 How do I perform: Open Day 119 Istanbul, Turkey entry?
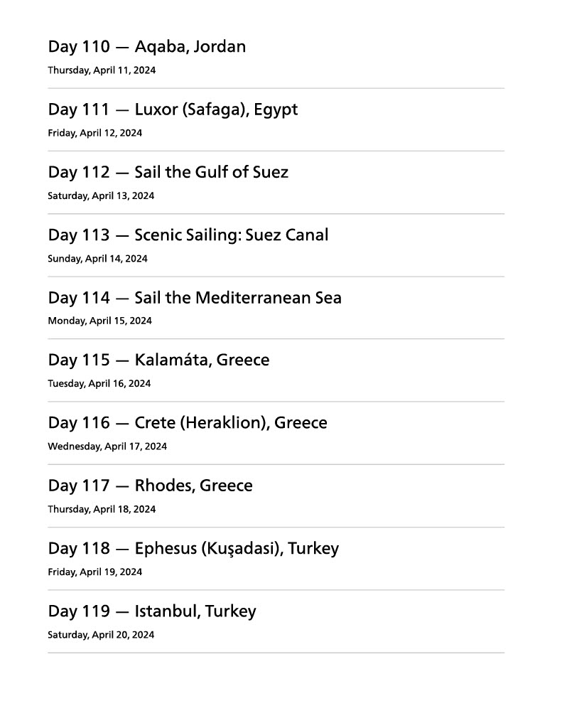[x=152, y=611]
